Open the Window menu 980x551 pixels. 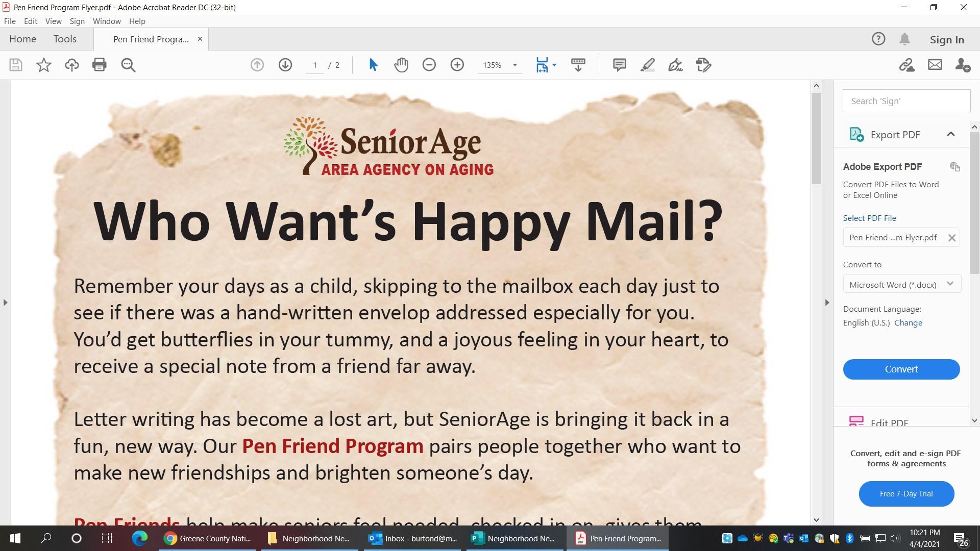(x=106, y=21)
